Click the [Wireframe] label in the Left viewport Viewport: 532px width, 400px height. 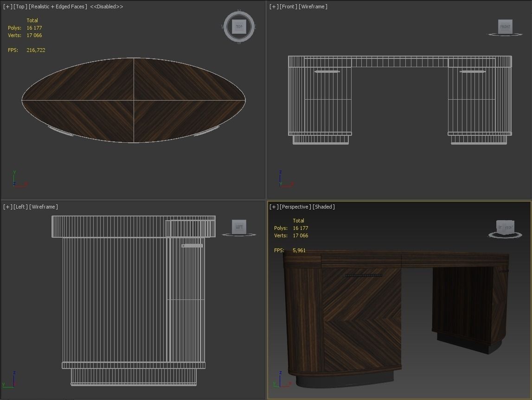pos(44,207)
